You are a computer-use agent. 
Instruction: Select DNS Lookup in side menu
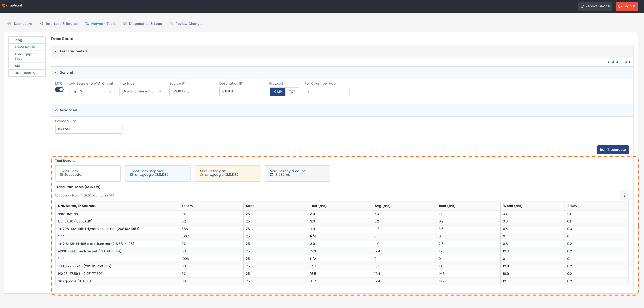pyautogui.click(x=27, y=73)
